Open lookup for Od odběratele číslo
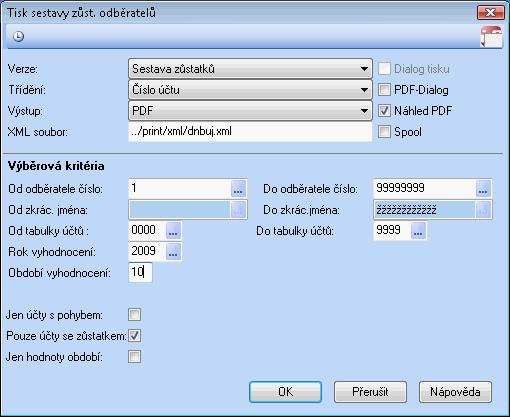This screenshot has width=510, height=417. tap(238, 189)
